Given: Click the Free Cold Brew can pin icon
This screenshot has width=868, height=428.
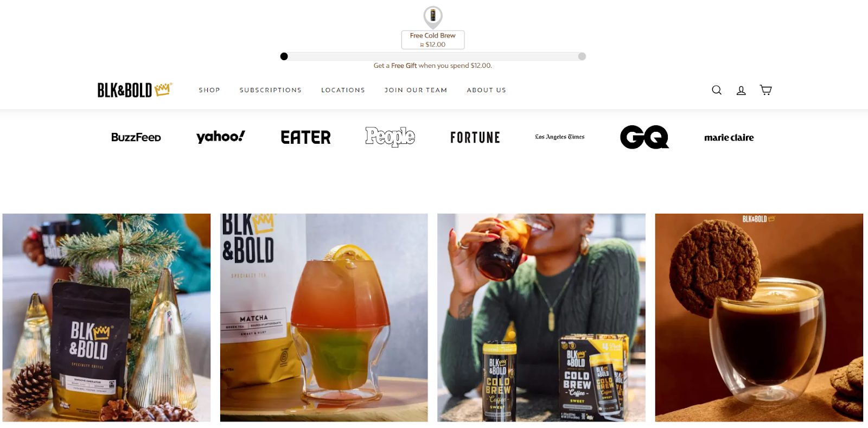Looking at the screenshot, I should point(433,17).
